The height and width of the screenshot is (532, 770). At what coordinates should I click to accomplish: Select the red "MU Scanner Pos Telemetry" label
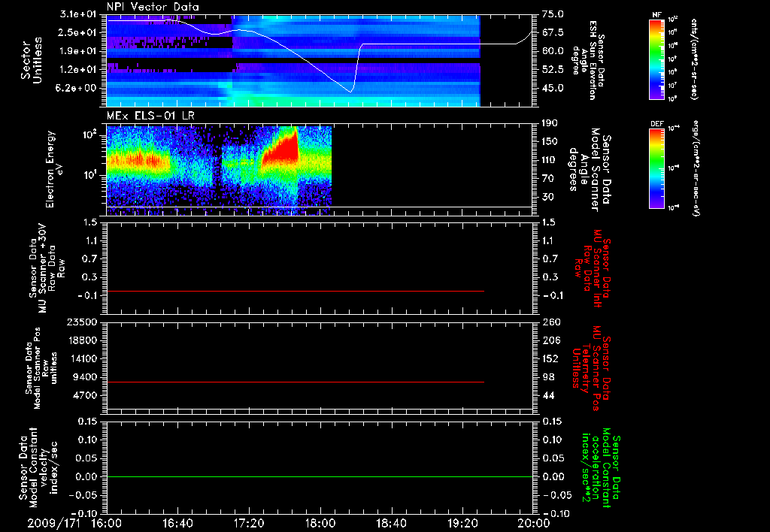[x=591, y=368]
